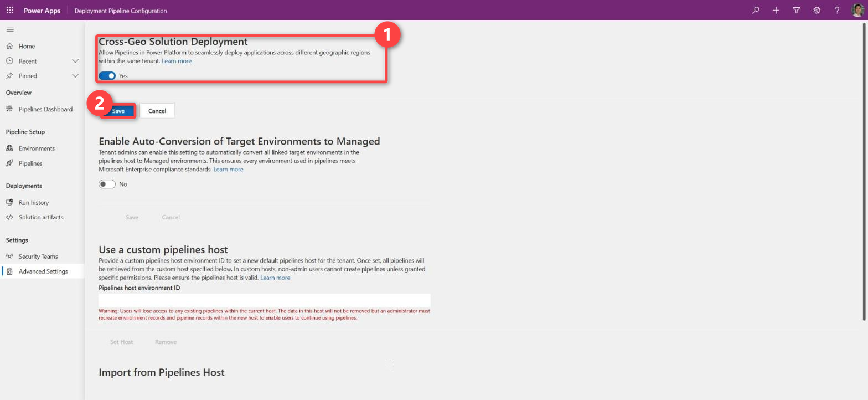Expand the Pinned chevron
The image size is (868, 400).
tap(76, 76)
